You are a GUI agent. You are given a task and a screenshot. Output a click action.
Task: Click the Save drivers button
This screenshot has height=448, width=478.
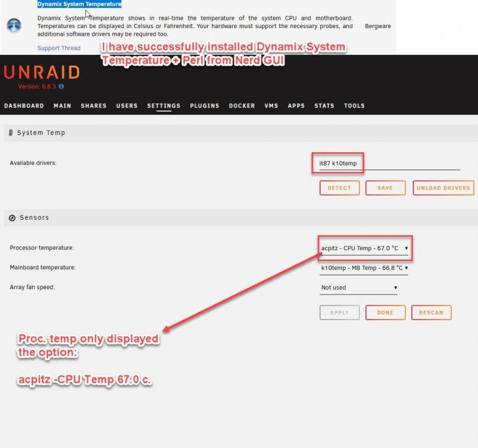click(x=386, y=188)
